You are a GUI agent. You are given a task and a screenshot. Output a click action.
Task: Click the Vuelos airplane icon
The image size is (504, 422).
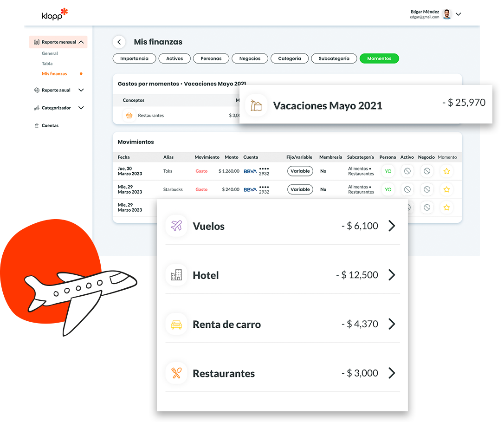(176, 226)
